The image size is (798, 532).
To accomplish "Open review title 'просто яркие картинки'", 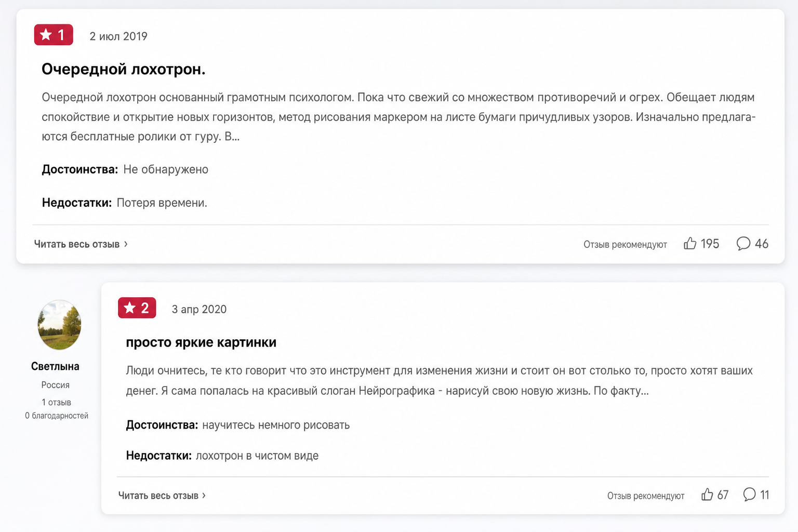I will click(x=201, y=342).
